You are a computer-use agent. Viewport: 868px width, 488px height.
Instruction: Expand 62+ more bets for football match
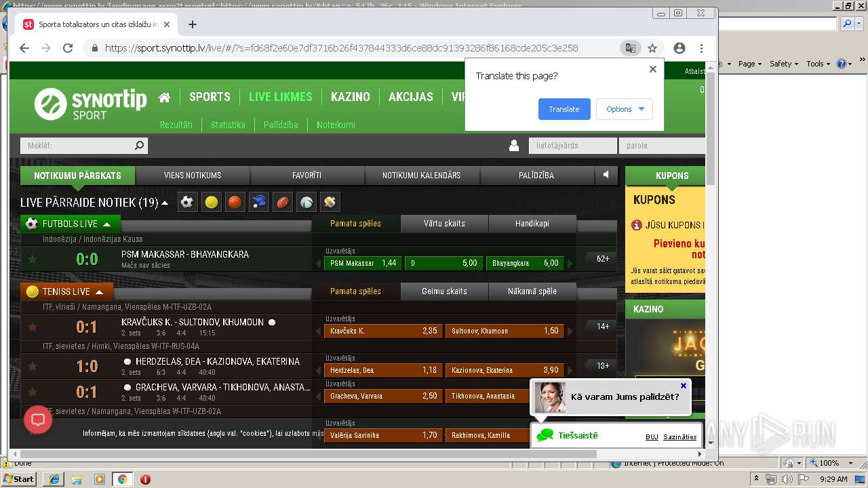[x=602, y=259]
